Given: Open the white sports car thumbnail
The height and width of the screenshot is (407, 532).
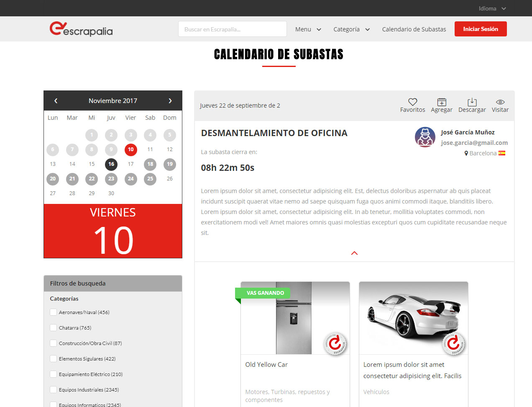Looking at the screenshot, I should pyautogui.click(x=413, y=318).
